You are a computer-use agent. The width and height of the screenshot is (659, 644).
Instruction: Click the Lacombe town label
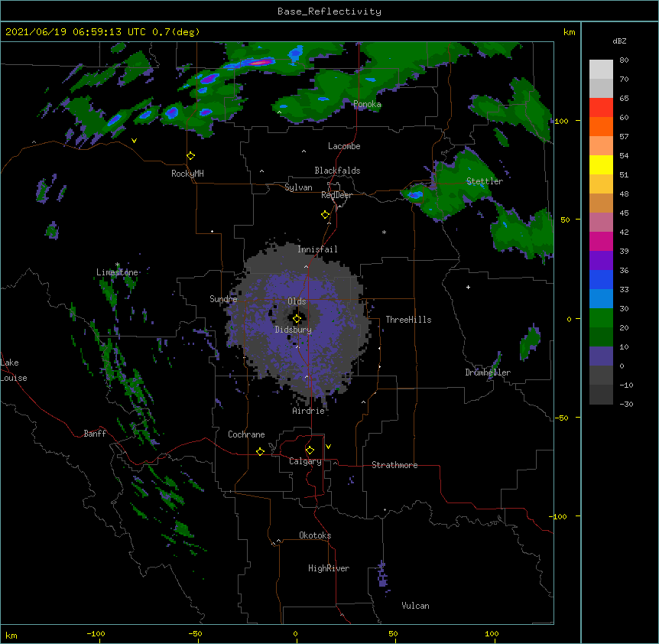pyautogui.click(x=344, y=146)
